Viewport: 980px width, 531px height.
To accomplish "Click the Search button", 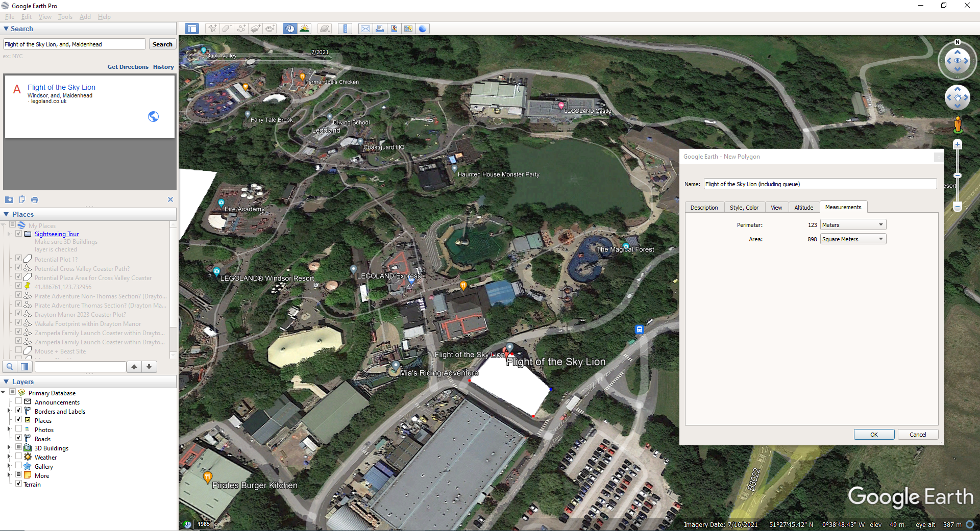I will click(x=162, y=44).
